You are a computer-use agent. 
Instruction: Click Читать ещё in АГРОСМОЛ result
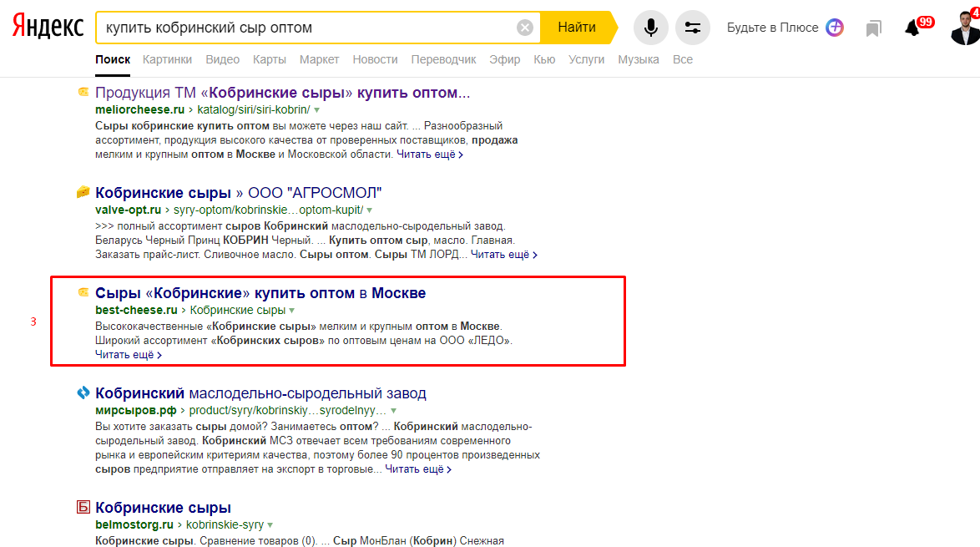pyautogui.click(x=503, y=255)
